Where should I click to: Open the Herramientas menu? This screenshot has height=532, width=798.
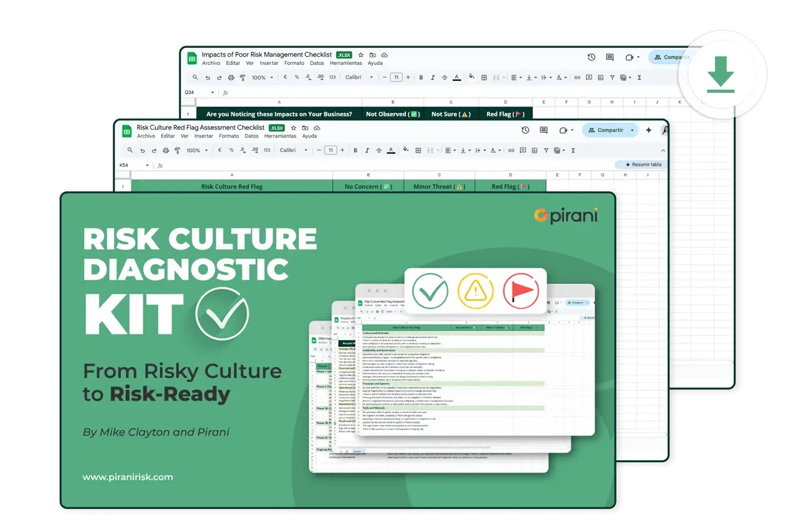281,136
